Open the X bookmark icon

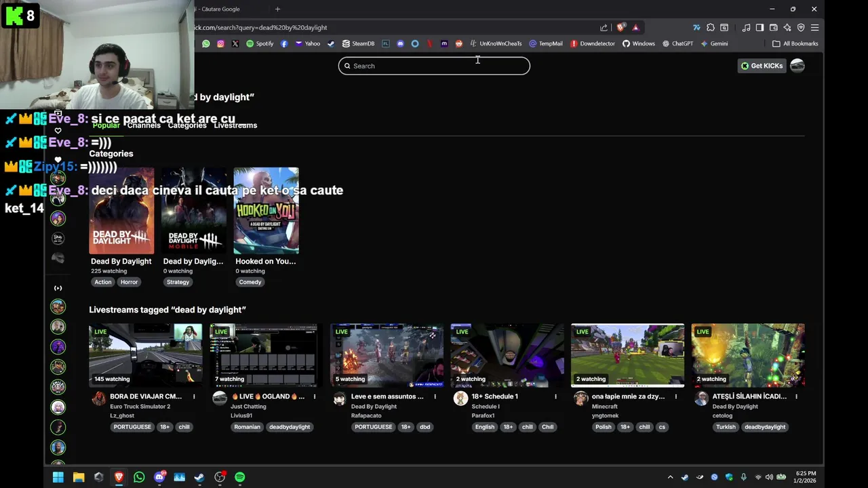235,43
